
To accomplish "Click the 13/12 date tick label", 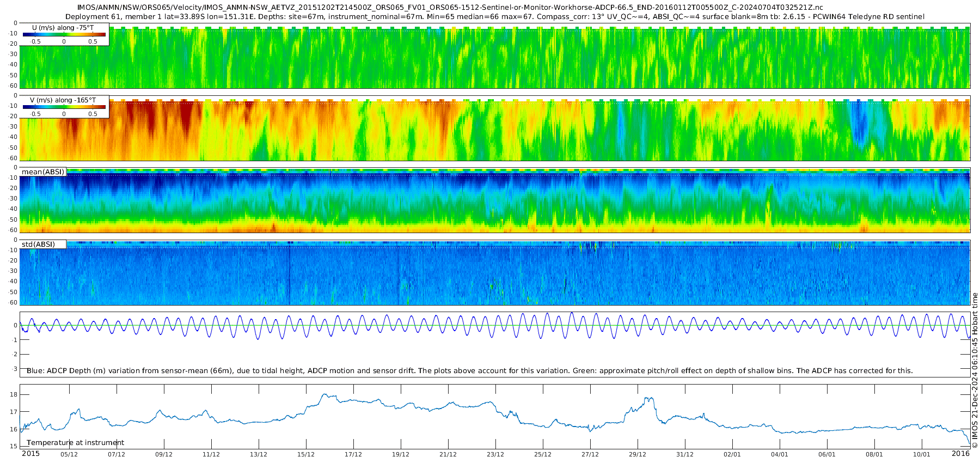I will (x=259, y=454).
